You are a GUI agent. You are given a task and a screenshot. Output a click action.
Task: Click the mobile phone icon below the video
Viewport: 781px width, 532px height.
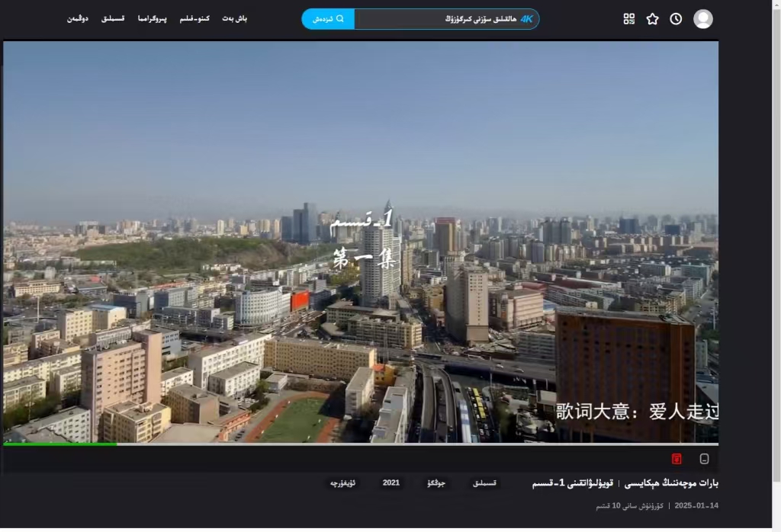tap(704, 459)
